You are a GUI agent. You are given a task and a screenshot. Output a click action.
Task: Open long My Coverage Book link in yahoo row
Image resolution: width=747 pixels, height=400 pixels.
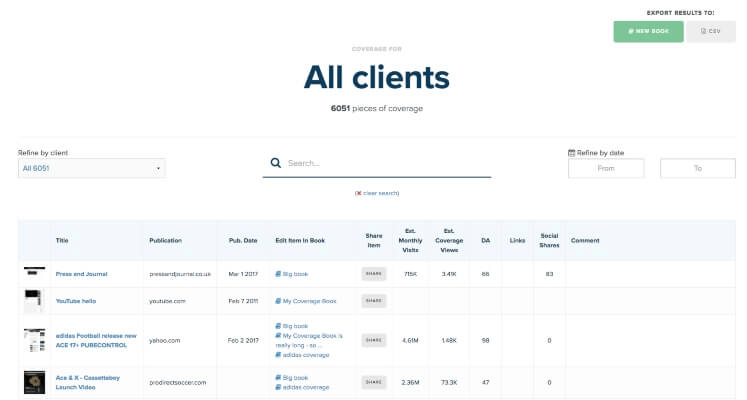(x=309, y=340)
